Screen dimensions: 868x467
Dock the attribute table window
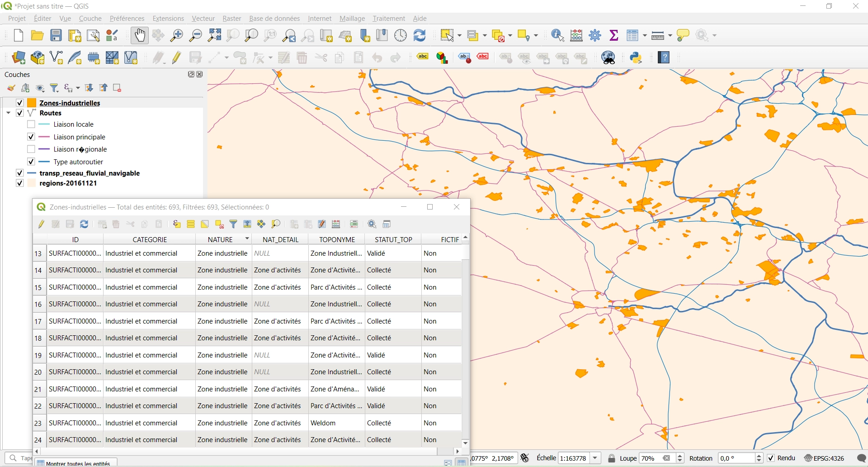tap(387, 224)
